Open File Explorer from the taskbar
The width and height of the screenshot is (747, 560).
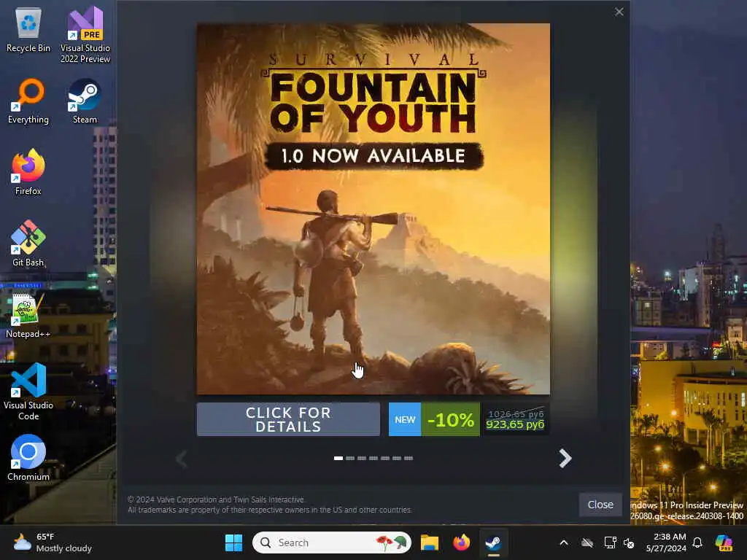click(429, 542)
